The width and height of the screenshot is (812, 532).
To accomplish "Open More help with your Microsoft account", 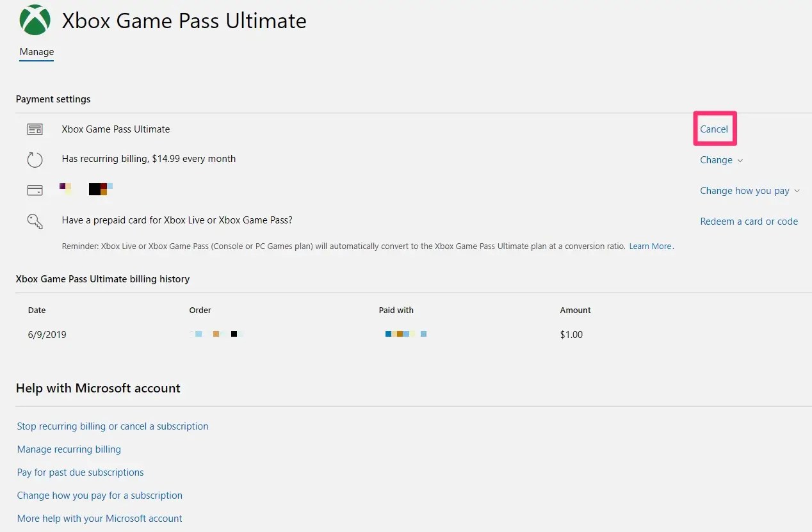I will [100, 519].
